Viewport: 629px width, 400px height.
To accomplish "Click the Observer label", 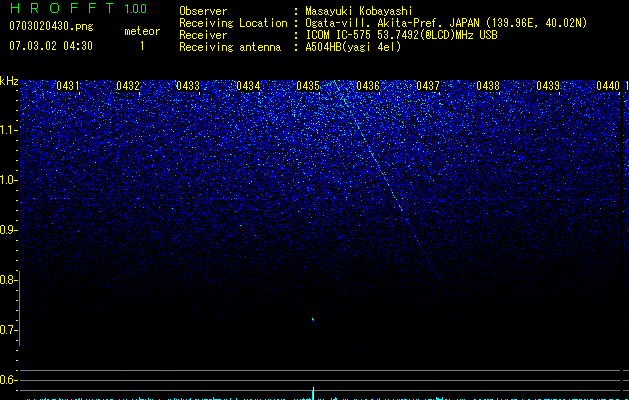I will click(x=203, y=11).
